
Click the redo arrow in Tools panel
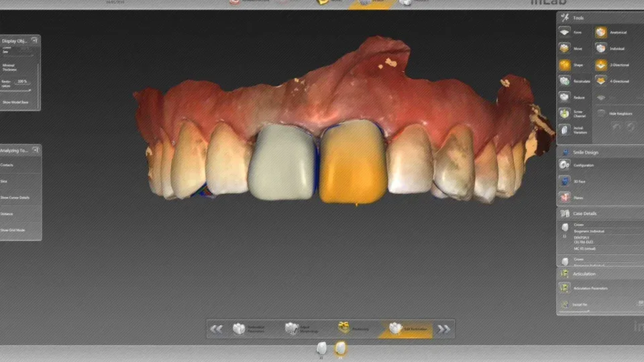631,127
